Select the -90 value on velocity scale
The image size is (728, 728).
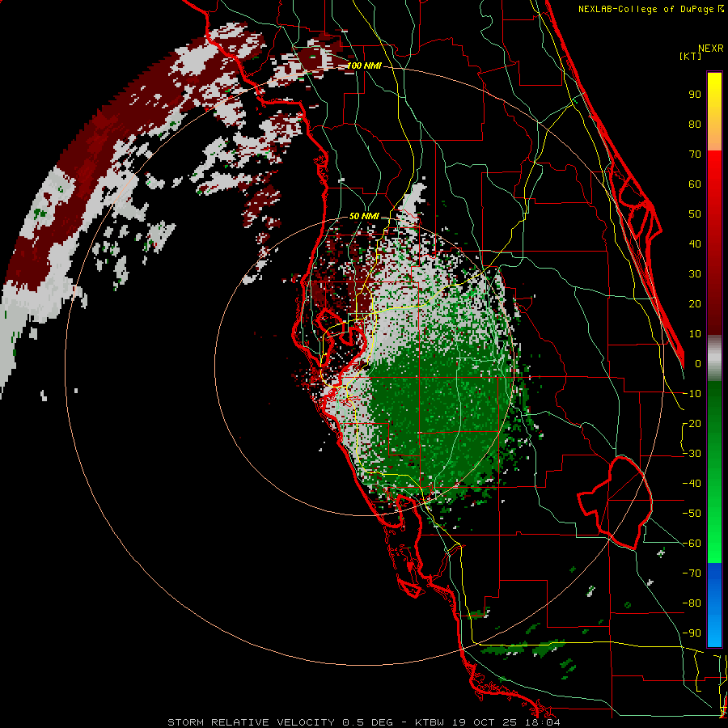692,633
